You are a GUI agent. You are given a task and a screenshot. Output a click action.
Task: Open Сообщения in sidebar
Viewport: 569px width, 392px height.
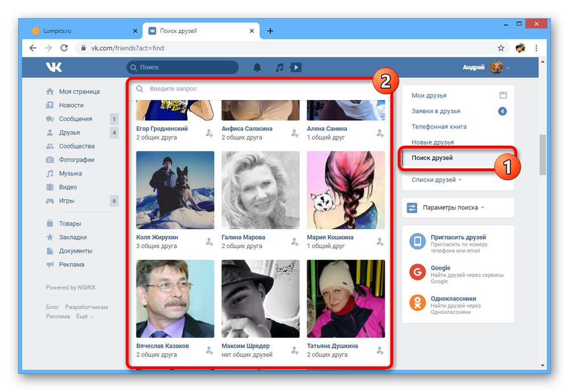pos(76,119)
